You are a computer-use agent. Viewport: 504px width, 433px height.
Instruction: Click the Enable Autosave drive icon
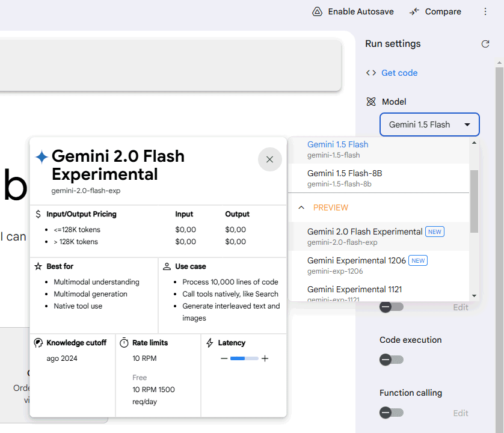coord(318,11)
